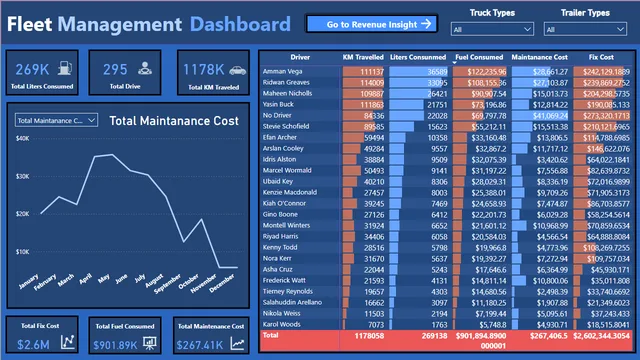The image size is (640, 360).
Task: Click KM value 111137 for Amman Vega
Action: [372, 72]
